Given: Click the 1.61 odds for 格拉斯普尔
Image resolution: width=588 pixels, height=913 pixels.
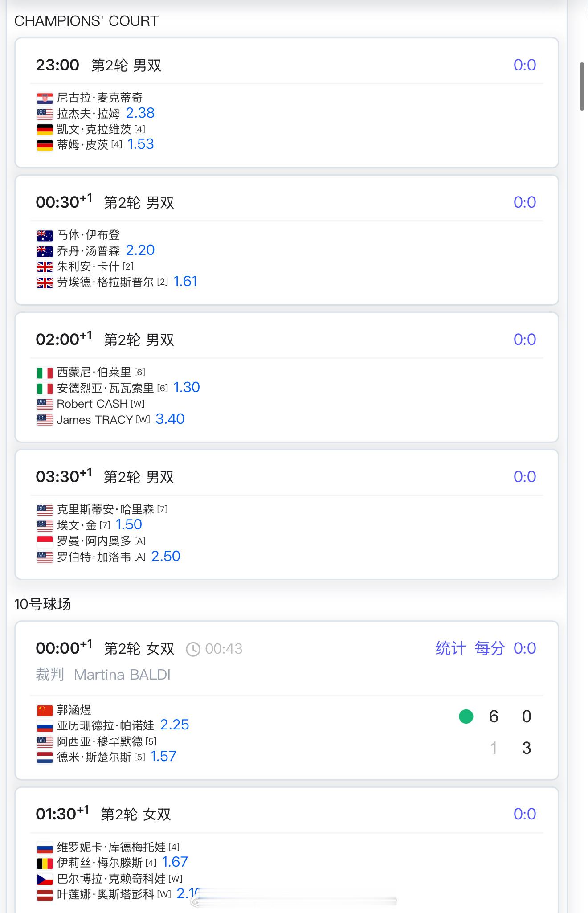Looking at the screenshot, I should point(185,282).
